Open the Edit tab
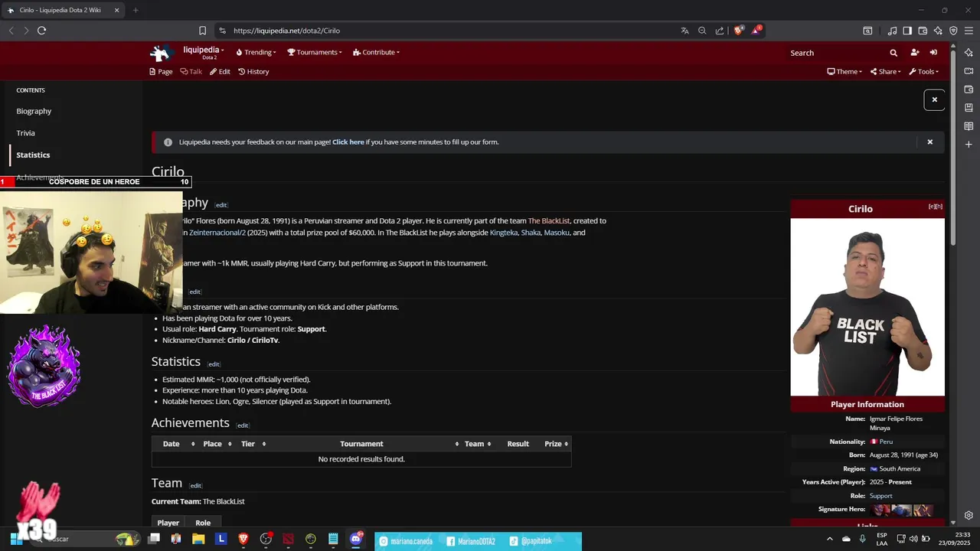980x551 pixels. [x=220, y=71]
